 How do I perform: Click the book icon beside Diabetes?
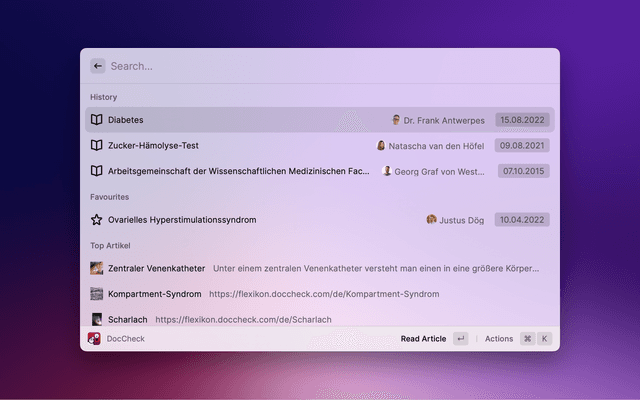coord(97,120)
